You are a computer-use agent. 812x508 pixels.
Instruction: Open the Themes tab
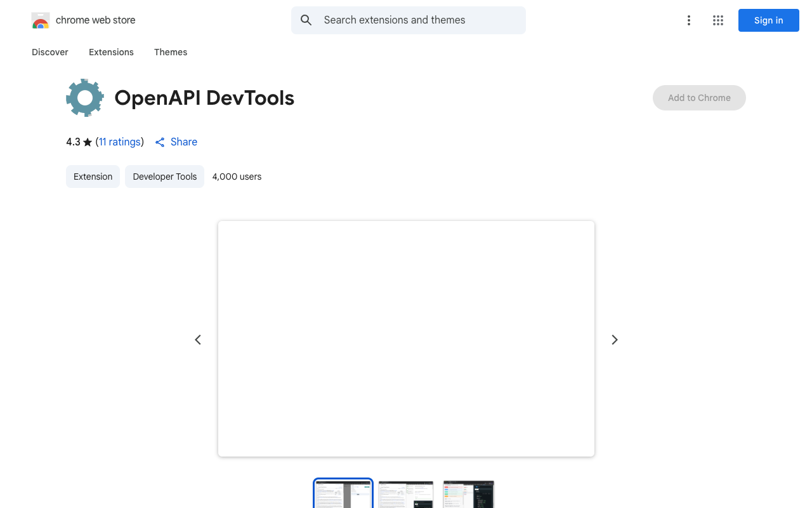click(171, 52)
